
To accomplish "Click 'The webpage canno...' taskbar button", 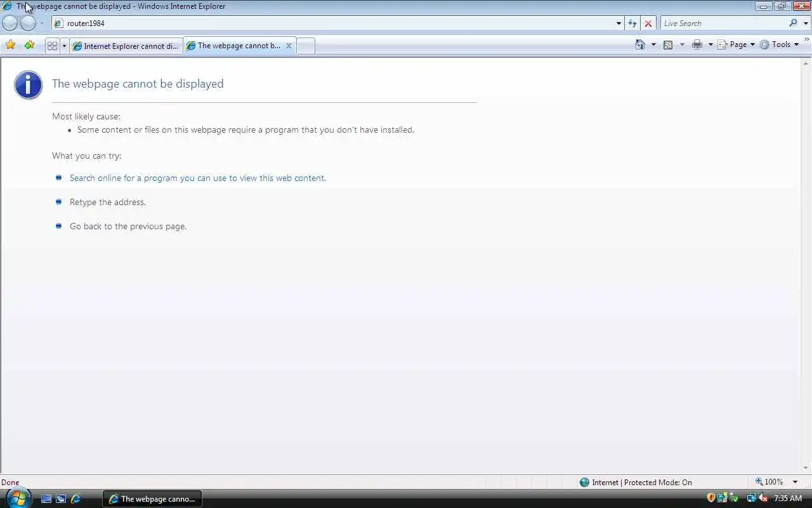I will [152, 499].
